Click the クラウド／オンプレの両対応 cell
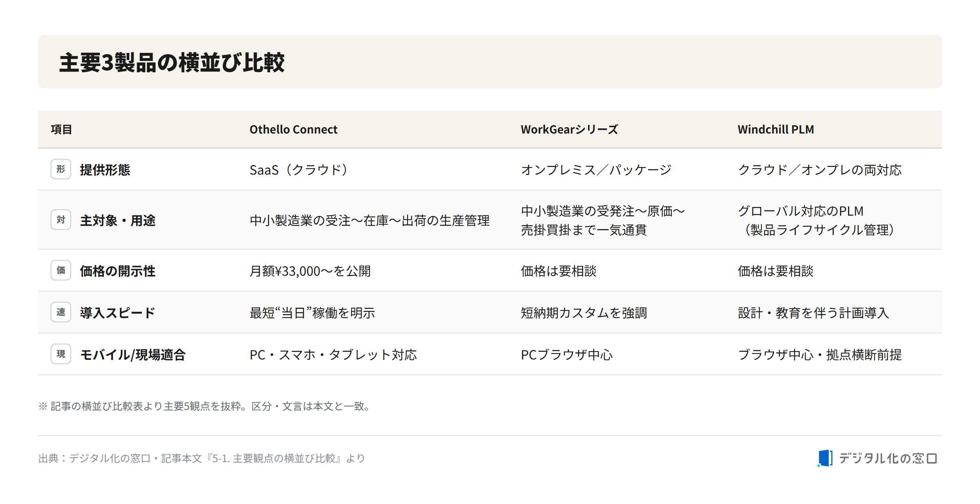The height and width of the screenshot is (504, 980). tap(820, 170)
